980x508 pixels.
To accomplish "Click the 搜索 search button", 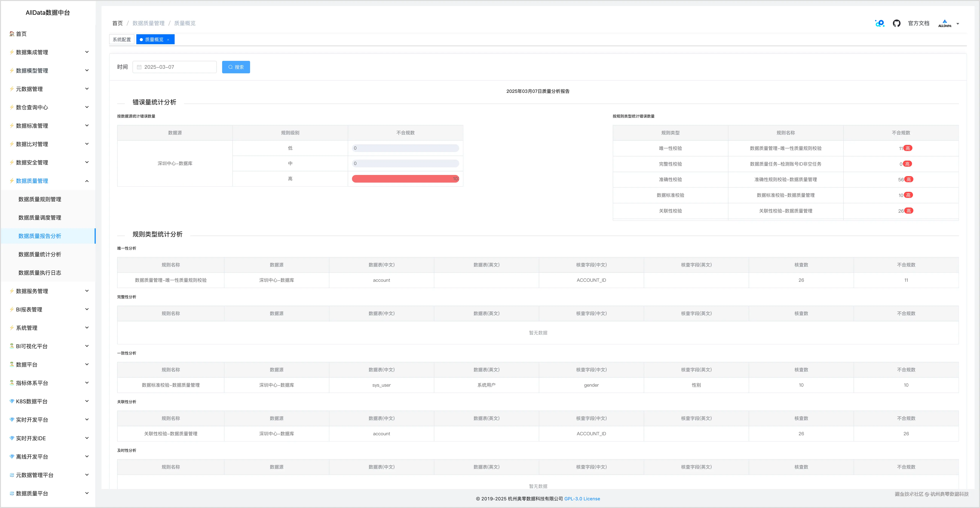I will pyautogui.click(x=236, y=67).
